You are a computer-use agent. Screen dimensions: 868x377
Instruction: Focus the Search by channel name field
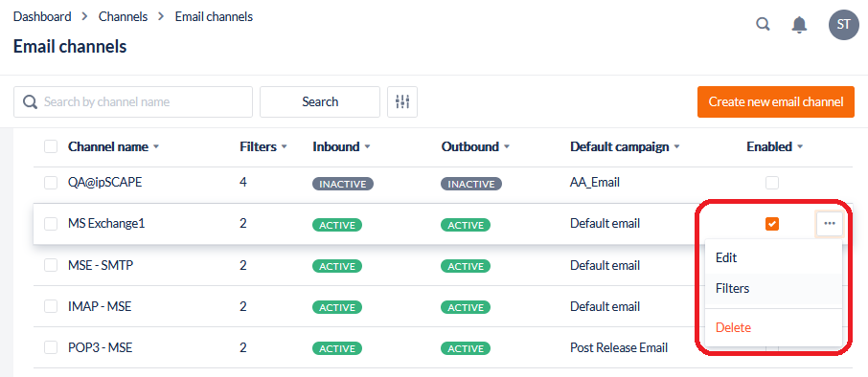pos(133,101)
